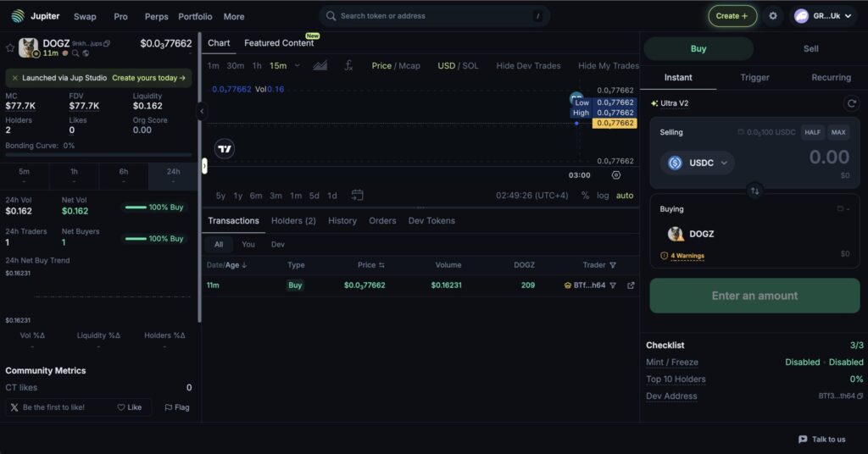Screen dimensions: 868x454
Task: Sort by Date/Age column
Action: (x=226, y=265)
